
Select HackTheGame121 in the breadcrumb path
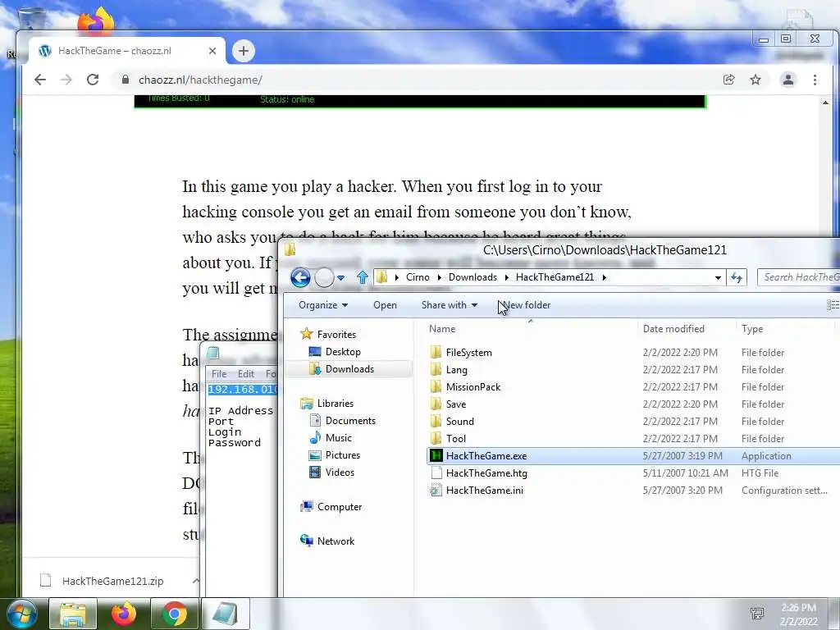click(555, 277)
